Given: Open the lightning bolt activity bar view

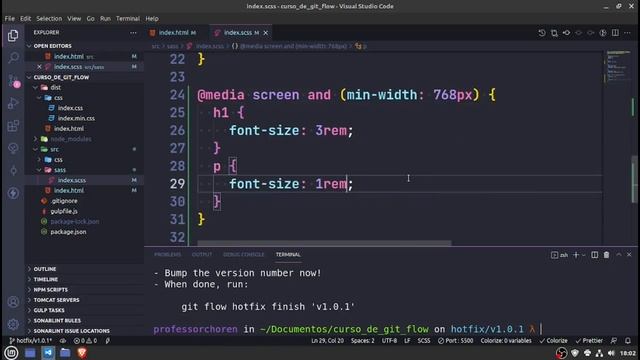Looking at the screenshot, I should [13, 193].
